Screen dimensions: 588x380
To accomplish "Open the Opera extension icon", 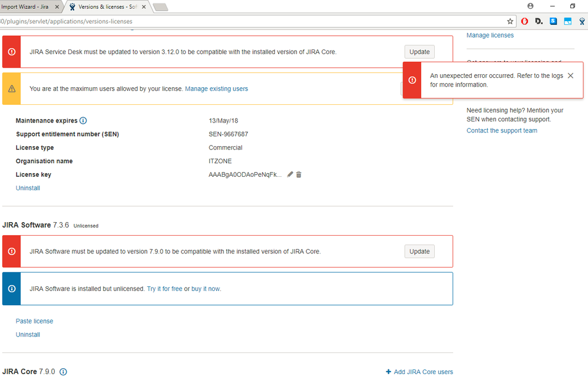I will [x=524, y=21].
